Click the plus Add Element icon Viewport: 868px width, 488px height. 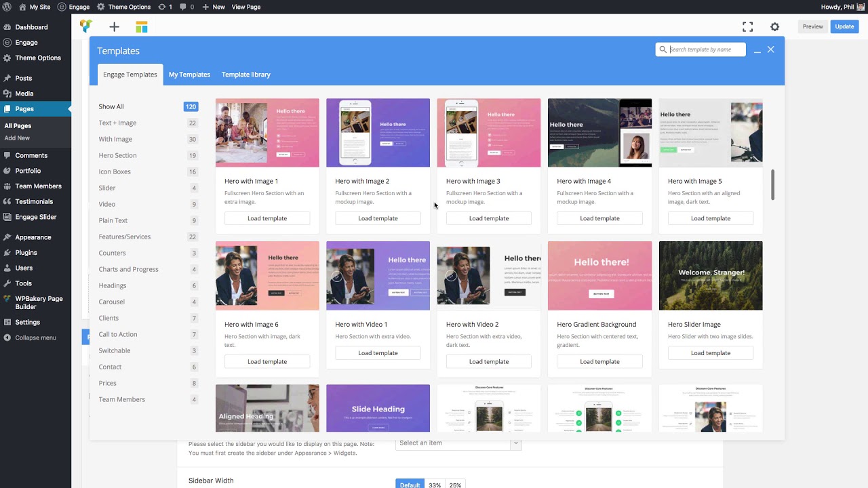point(114,27)
